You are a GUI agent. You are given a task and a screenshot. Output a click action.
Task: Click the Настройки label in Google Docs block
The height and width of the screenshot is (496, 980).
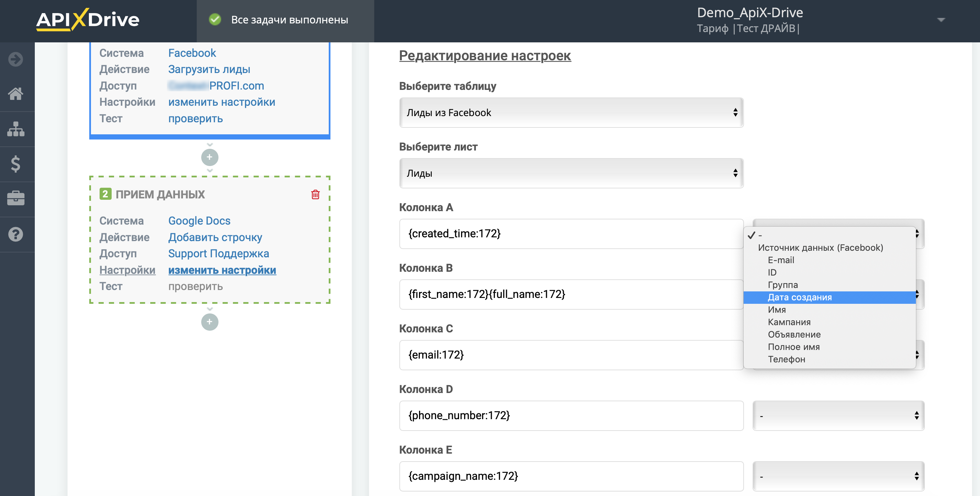pyautogui.click(x=127, y=270)
